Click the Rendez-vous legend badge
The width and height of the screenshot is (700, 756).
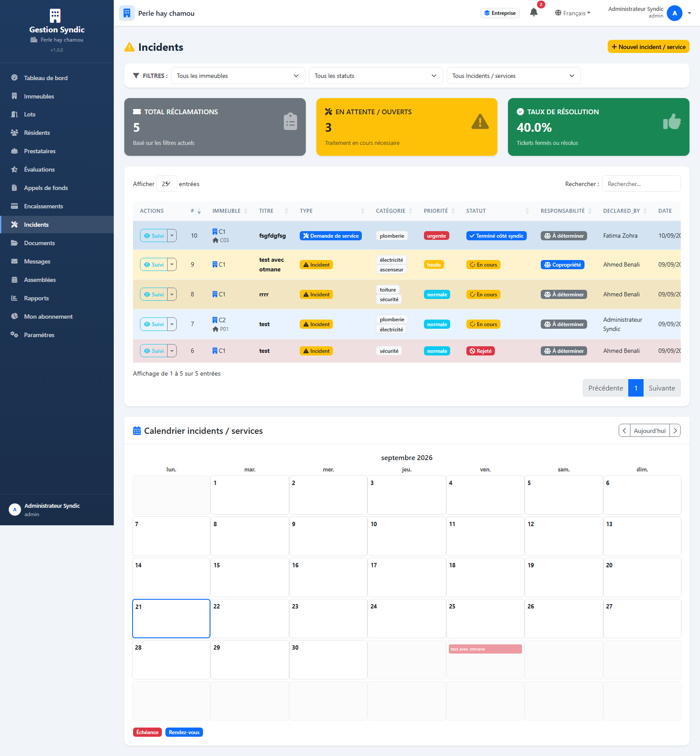[184, 732]
